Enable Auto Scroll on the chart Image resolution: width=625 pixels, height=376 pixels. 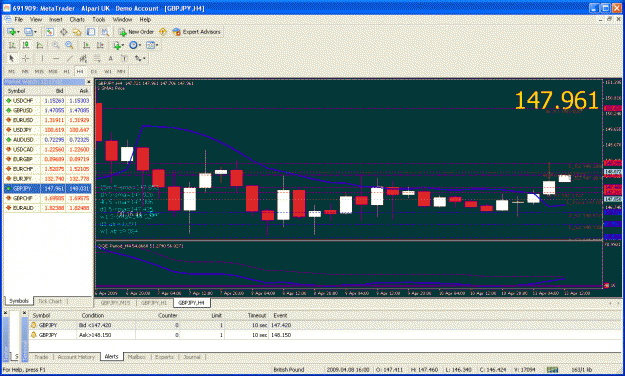[86, 45]
